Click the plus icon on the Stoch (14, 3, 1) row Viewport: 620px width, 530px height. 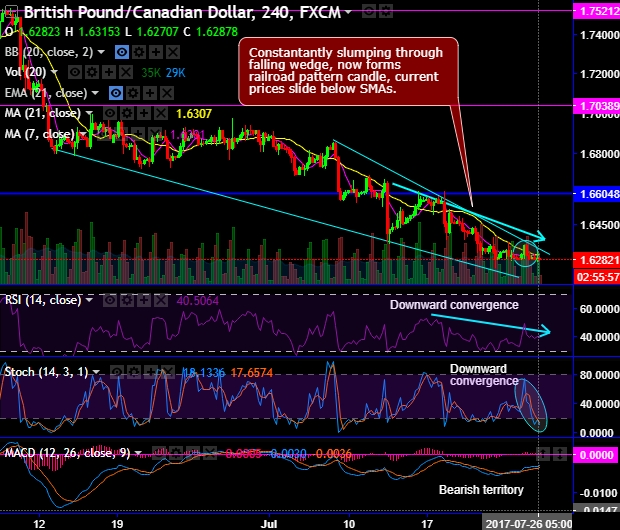pos(151,372)
